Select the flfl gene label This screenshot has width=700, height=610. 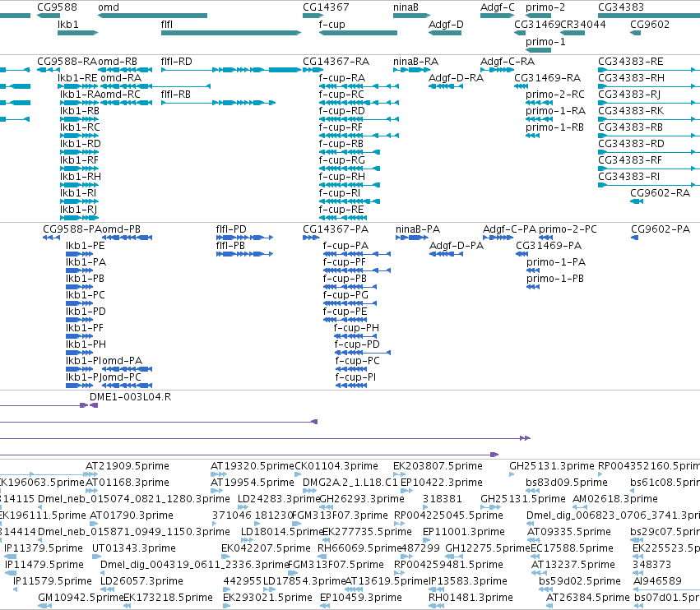(167, 25)
